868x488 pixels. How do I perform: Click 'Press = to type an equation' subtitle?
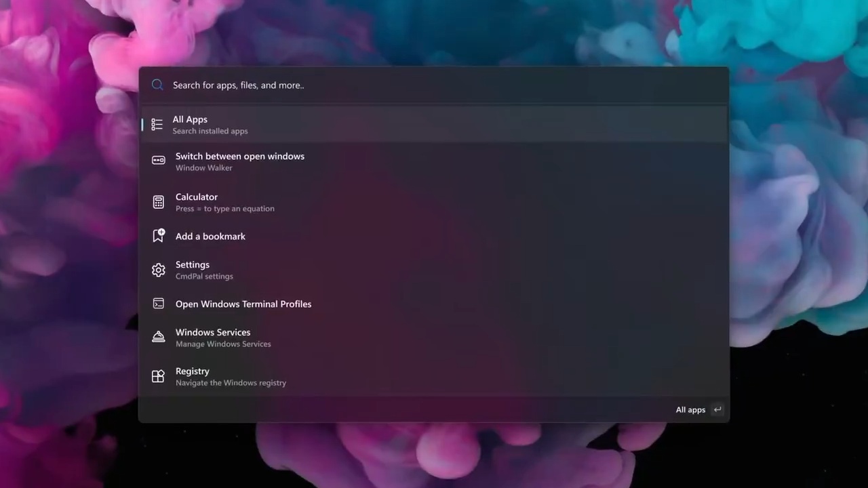tap(225, 208)
